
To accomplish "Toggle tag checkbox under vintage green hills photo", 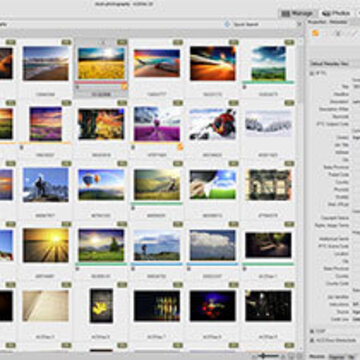I will click(133, 208).
